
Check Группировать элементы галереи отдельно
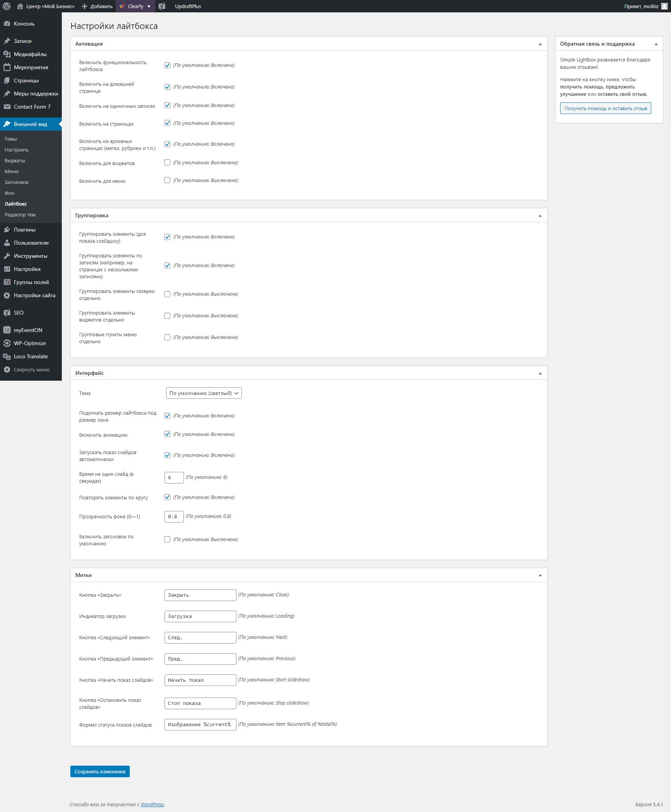pos(167,294)
